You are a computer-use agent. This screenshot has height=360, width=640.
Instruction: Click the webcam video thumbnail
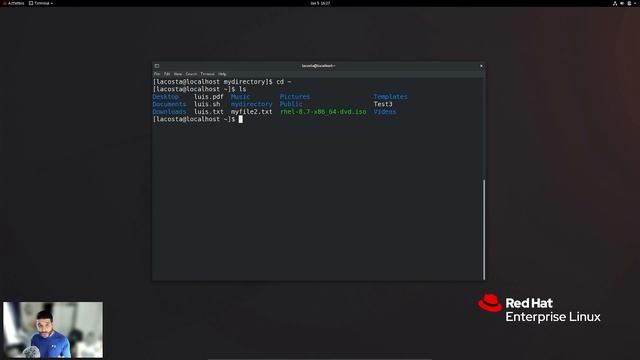tap(53, 330)
